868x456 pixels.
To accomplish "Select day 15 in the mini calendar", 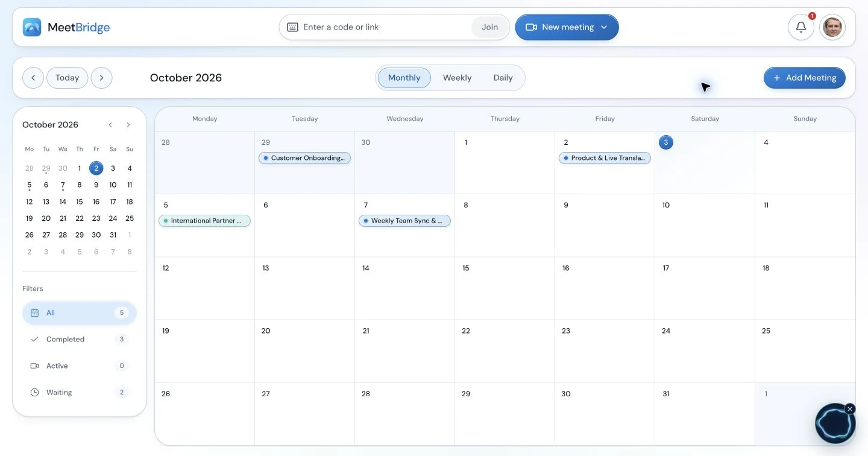I will pos(80,202).
